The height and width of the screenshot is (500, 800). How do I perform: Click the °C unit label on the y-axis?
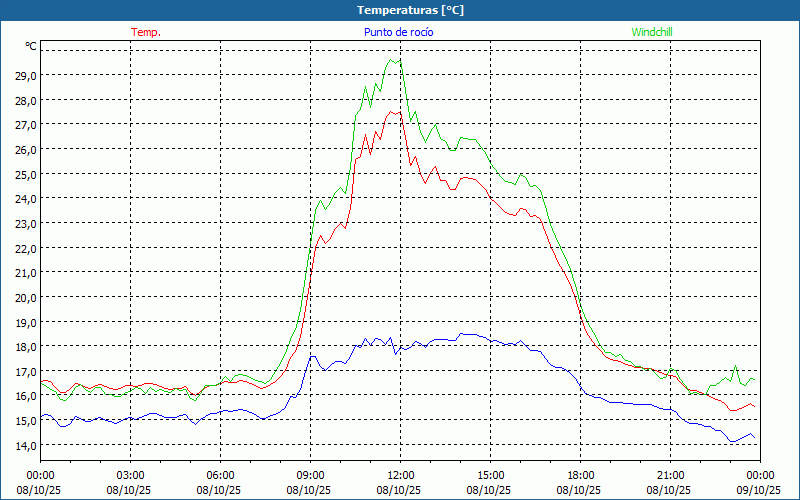pos(31,46)
